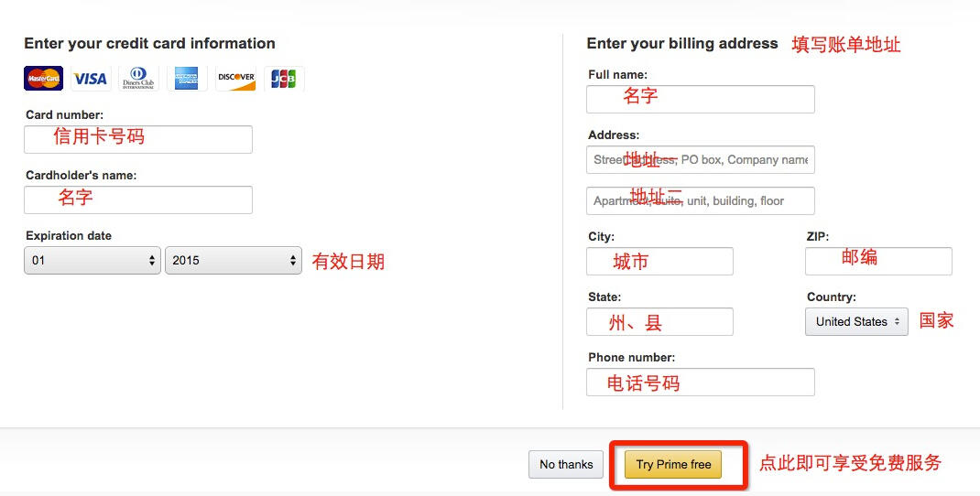The image size is (980, 496).
Task: Open the expiration month dropdown
Action: tap(93, 261)
